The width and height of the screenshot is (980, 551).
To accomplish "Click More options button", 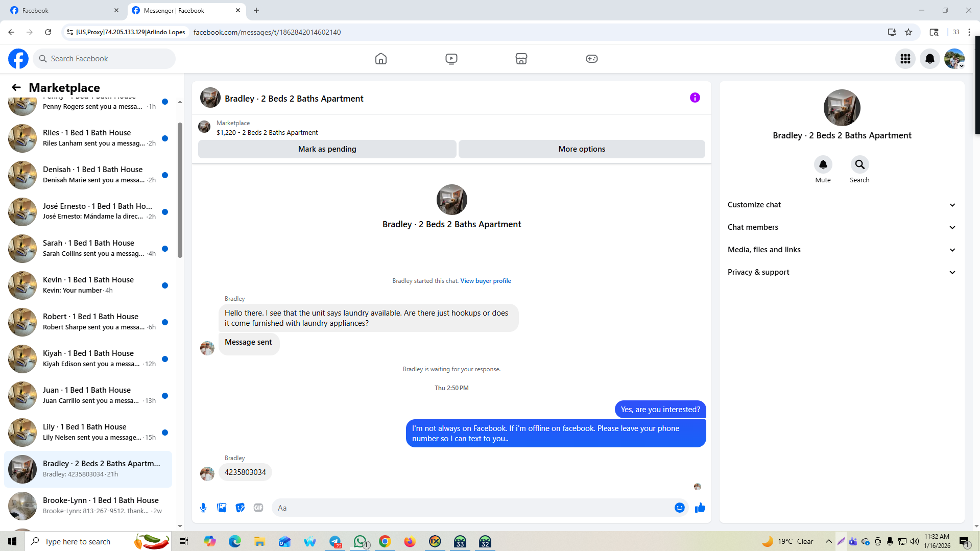I will click(x=582, y=149).
